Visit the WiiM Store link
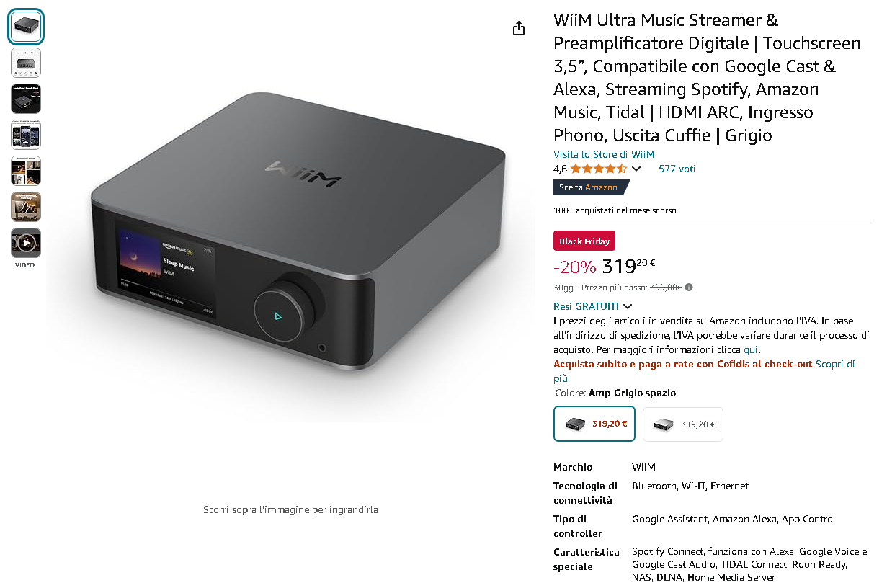This screenshot has height=588, width=887. point(604,154)
